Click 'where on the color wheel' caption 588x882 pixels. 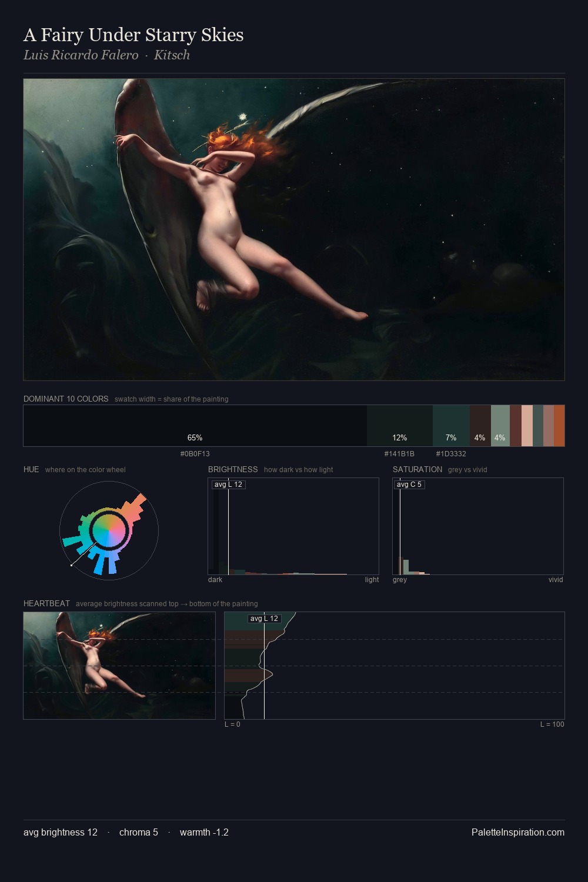[85, 470]
